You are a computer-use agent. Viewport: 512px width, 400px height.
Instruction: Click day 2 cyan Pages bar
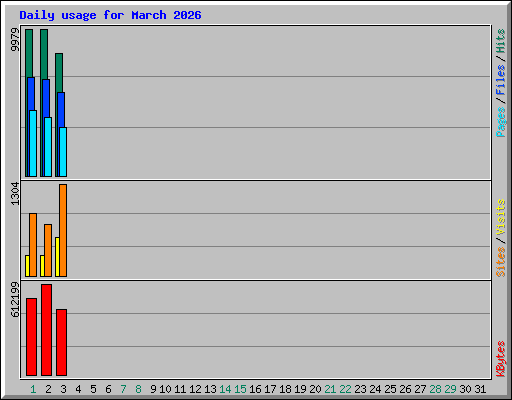pyautogui.click(x=48, y=147)
